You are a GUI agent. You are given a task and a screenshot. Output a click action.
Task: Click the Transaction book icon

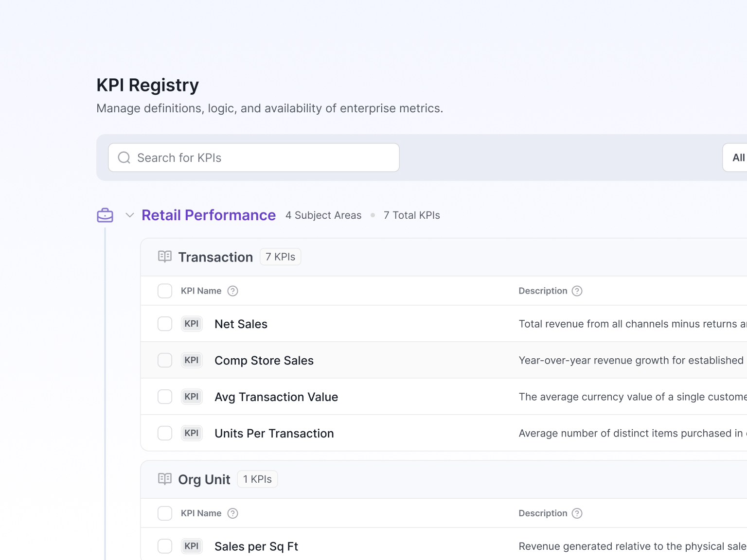(x=165, y=257)
